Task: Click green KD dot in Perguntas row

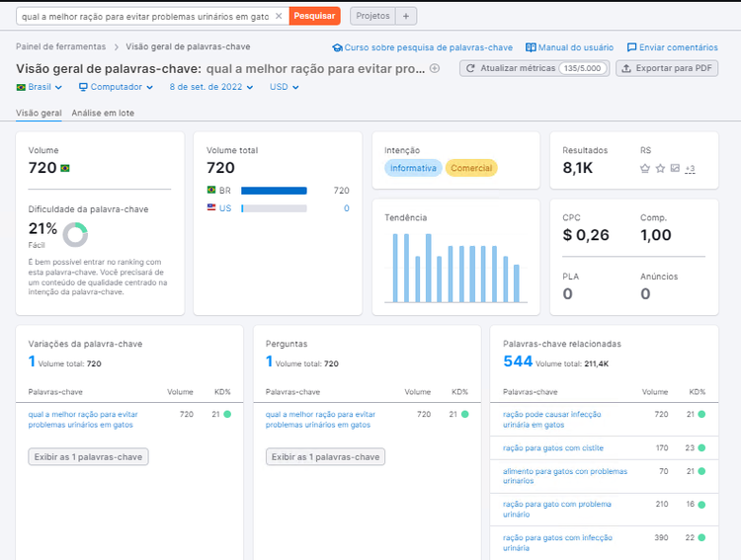Action: coord(465,415)
